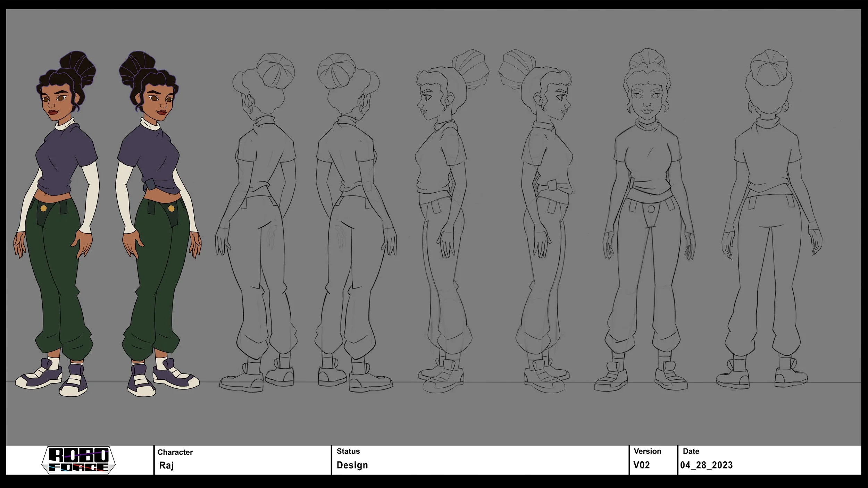Click the Date field label

coord(691,451)
